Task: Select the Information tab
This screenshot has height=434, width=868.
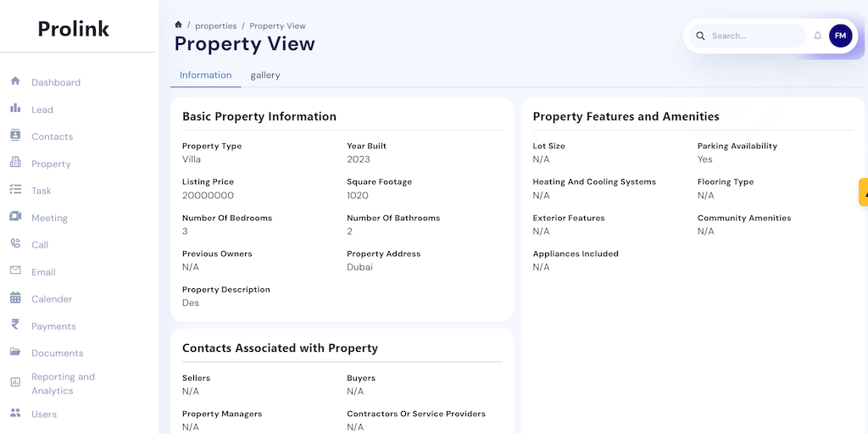Action: point(205,75)
